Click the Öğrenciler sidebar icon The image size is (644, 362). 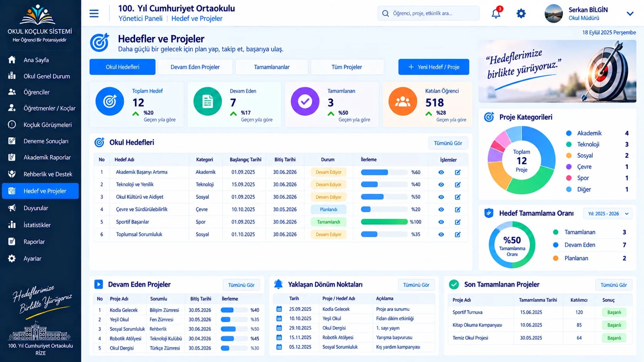12,92
